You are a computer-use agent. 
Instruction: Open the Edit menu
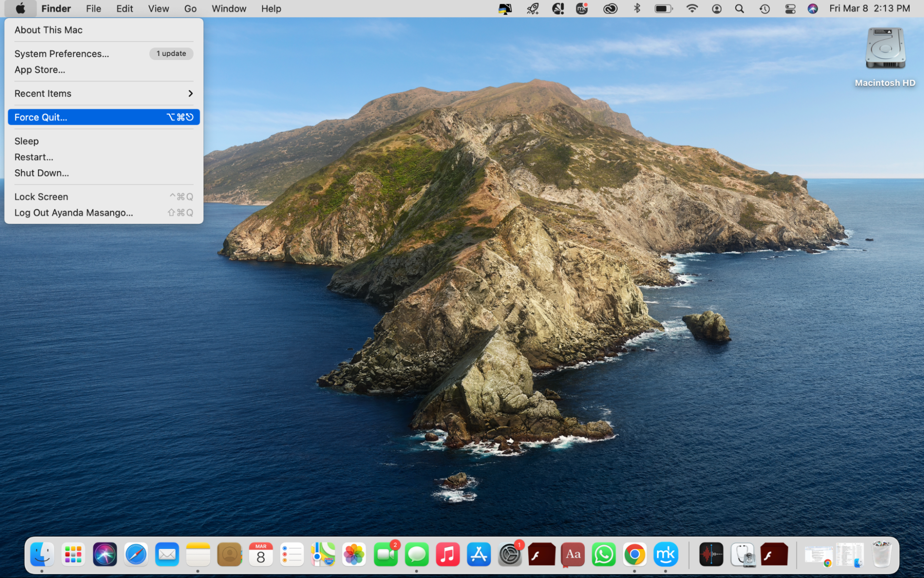(x=124, y=9)
